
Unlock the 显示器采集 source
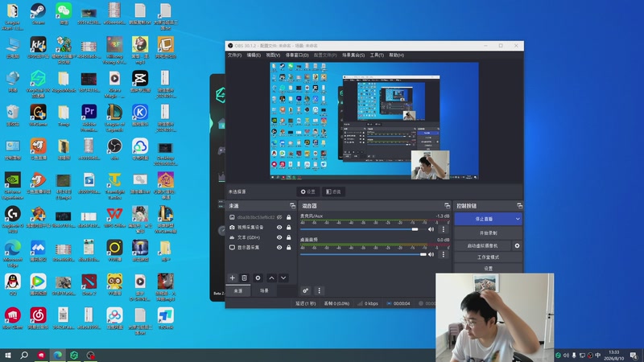(x=289, y=248)
